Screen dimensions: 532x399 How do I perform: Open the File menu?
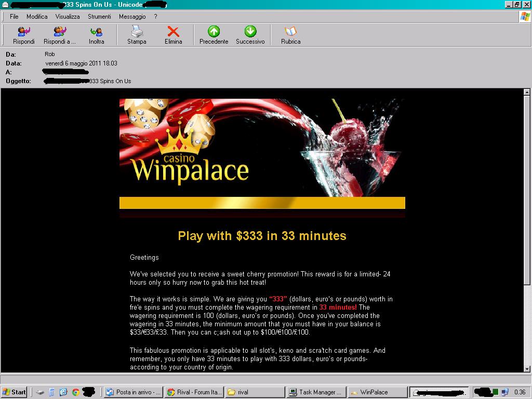pos(14,17)
